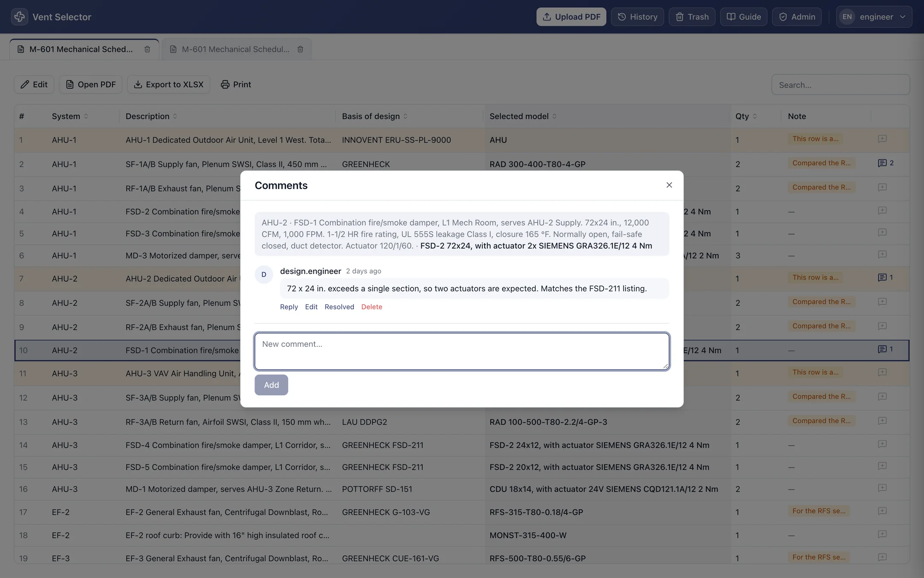Click the Upload PDF button
The width and height of the screenshot is (924, 578).
pos(571,17)
